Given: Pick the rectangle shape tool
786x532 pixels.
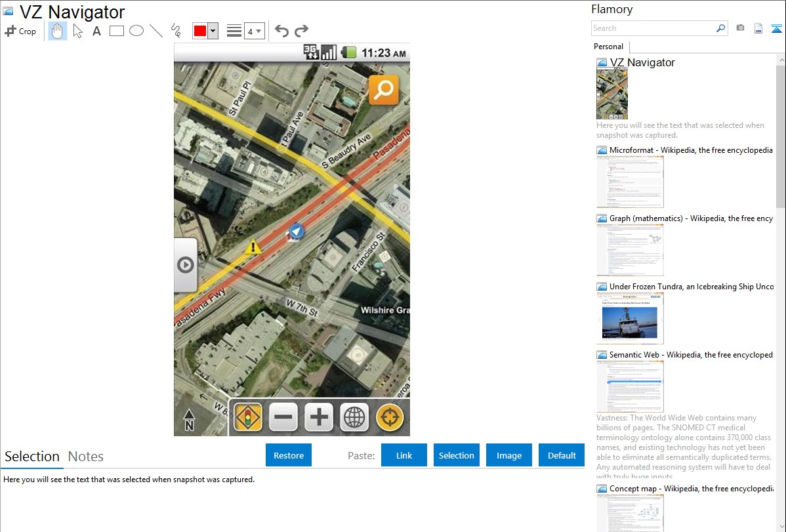Looking at the screenshot, I should click(117, 31).
